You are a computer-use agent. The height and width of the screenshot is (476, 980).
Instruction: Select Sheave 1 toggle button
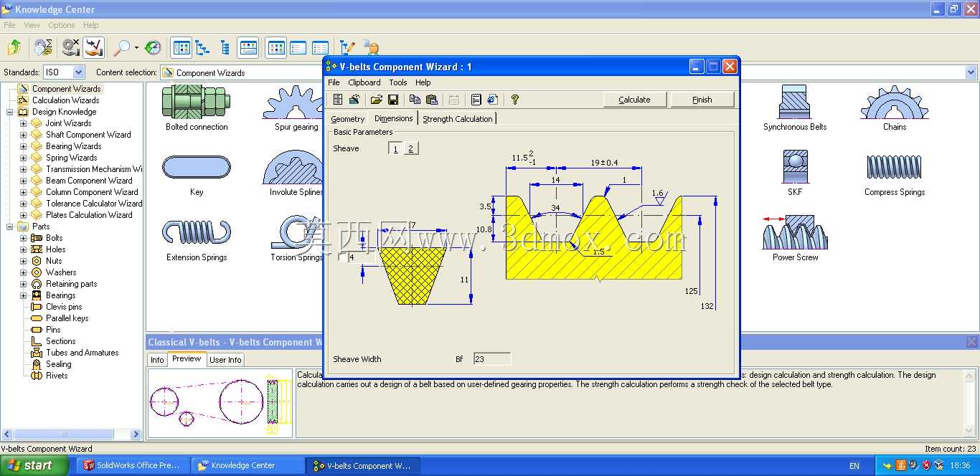click(x=396, y=148)
